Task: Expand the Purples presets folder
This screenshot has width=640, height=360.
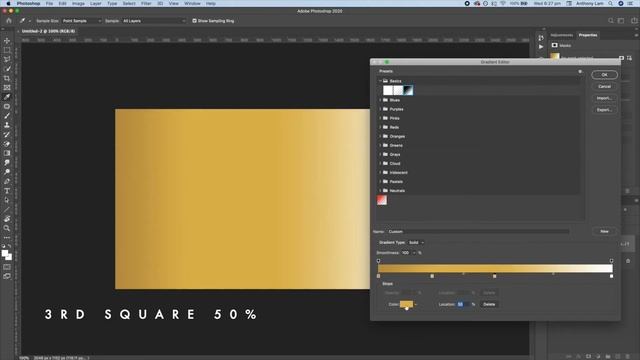Action: click(x=380, y=109)
